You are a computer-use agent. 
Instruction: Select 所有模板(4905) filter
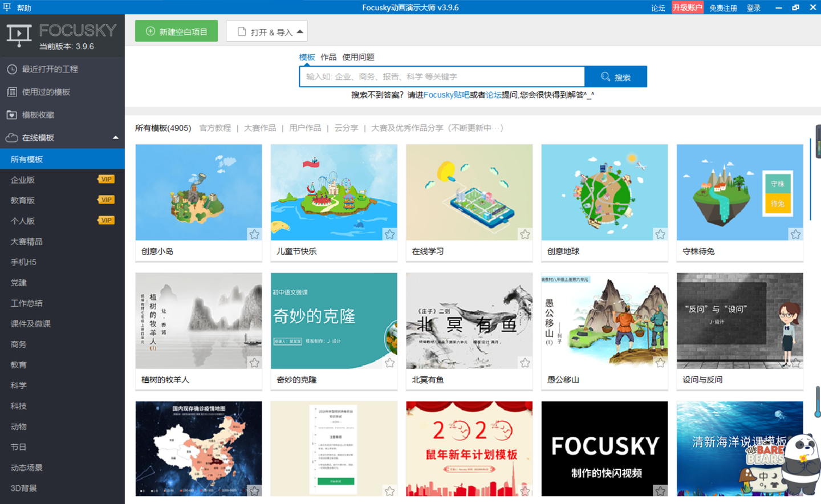click(x=163, y=128)
